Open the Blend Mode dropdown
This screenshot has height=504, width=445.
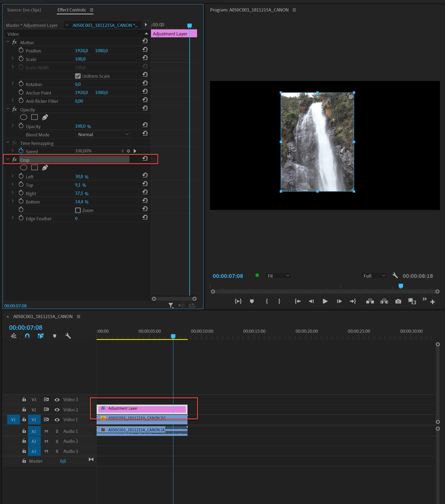[103, 134]
